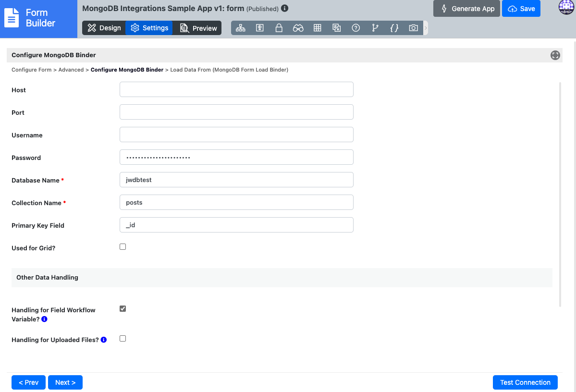Open the question mark help toolbar icon
The image size is (576, 392).
(355, 28)
